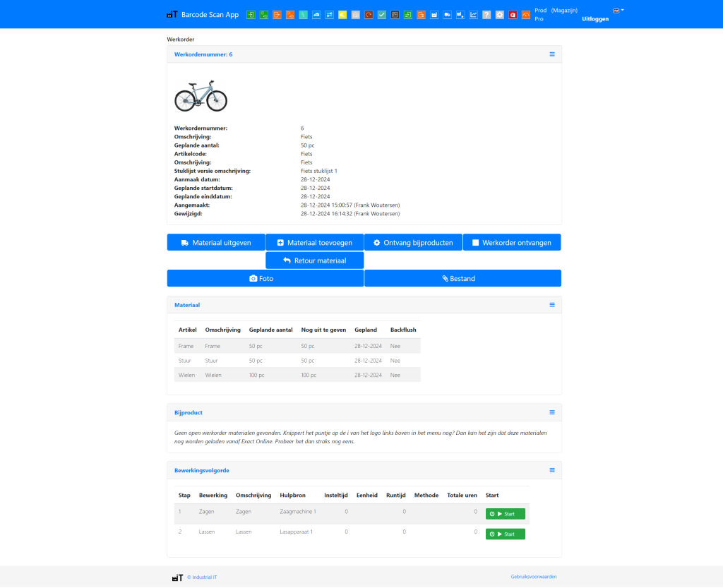Open the Gebruiksvoorwaarden link in the footer
The image size is (723, 588).
(x=534, y=577)
